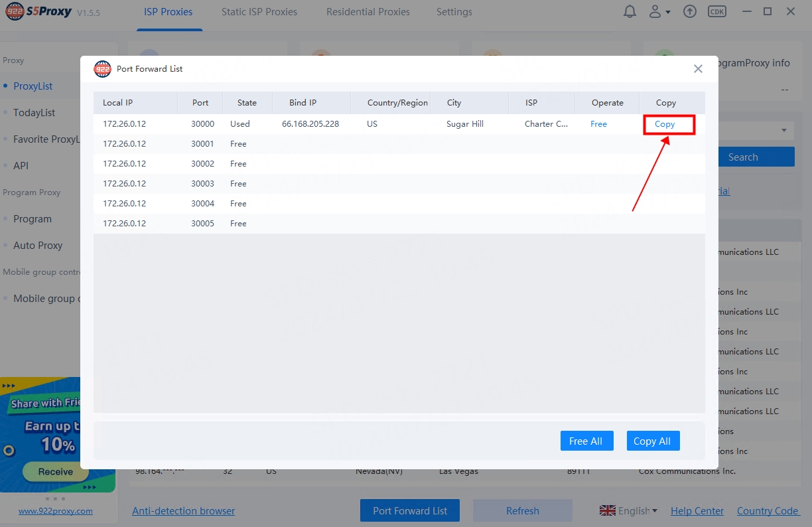Switch to the Static ISP Proxies tab
The height and width of the screenshot is (527, 812).
click(259, 12)
